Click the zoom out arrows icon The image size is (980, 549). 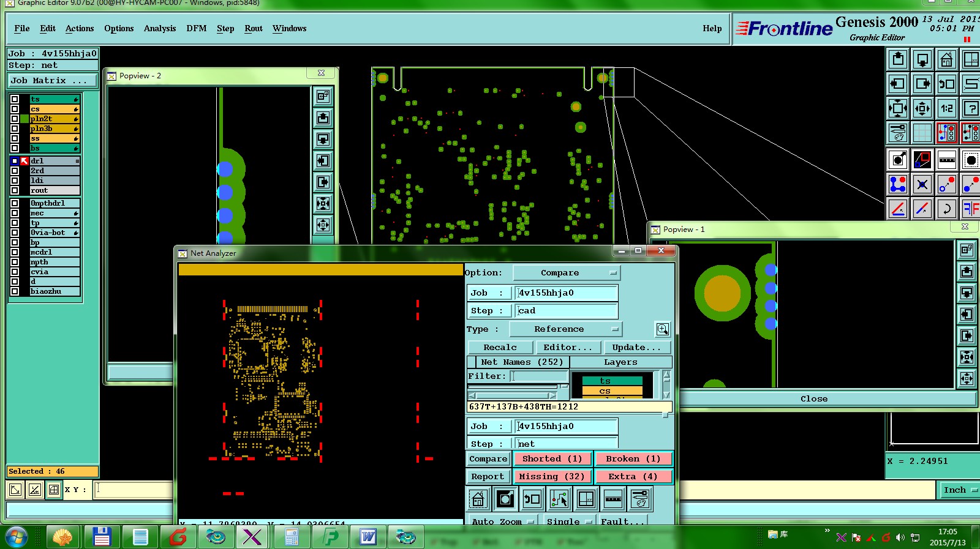[922, 108]
